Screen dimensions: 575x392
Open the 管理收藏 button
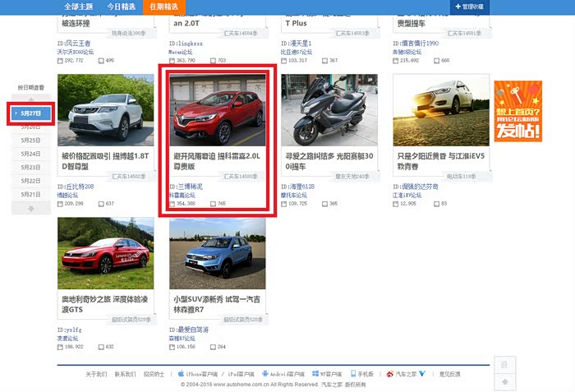click(467, 7)
